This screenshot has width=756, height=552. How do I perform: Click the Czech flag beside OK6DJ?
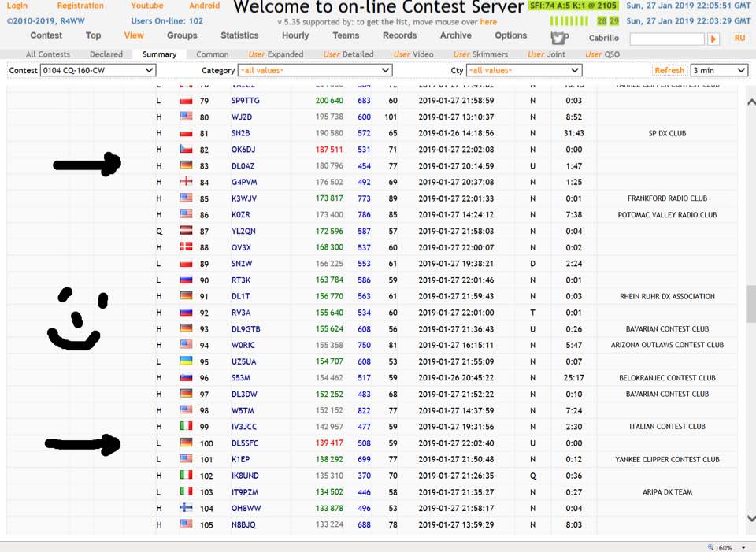pos(187,150)
